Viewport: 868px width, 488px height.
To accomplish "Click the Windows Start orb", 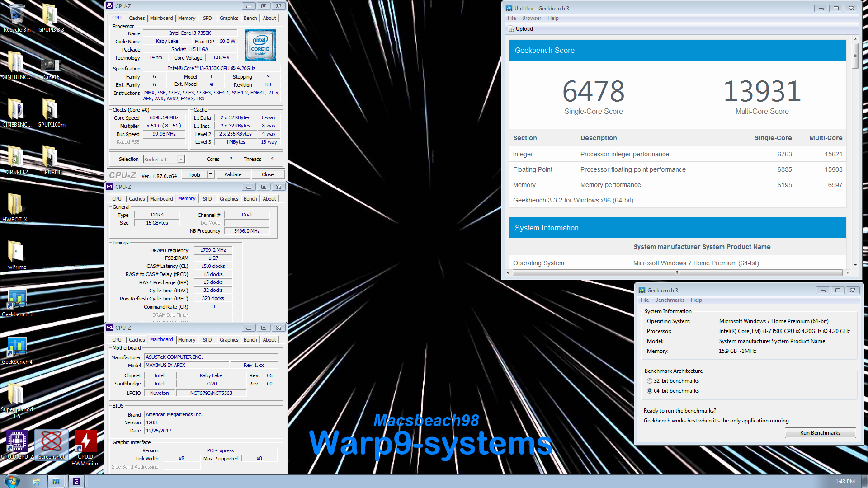I will [x=12, y=481].
